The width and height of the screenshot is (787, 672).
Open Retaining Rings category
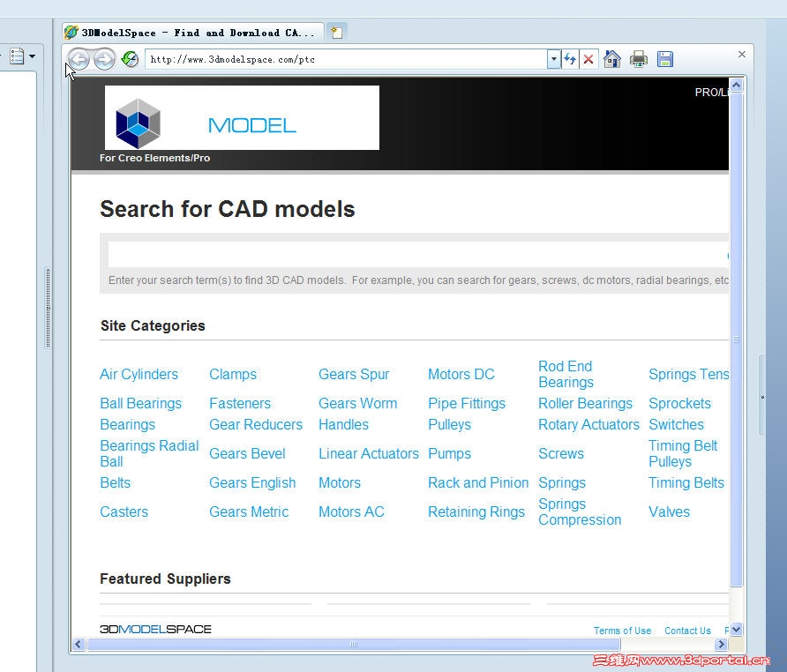pyautogui.click(x=476, y=511)
